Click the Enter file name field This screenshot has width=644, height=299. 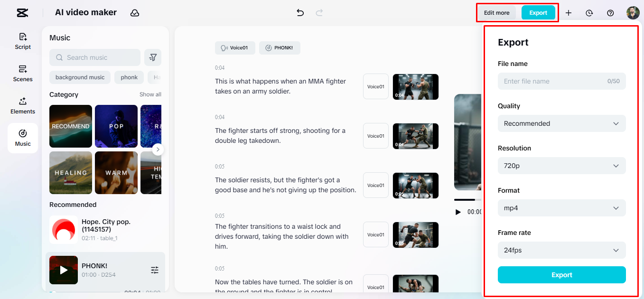[562, 81]
